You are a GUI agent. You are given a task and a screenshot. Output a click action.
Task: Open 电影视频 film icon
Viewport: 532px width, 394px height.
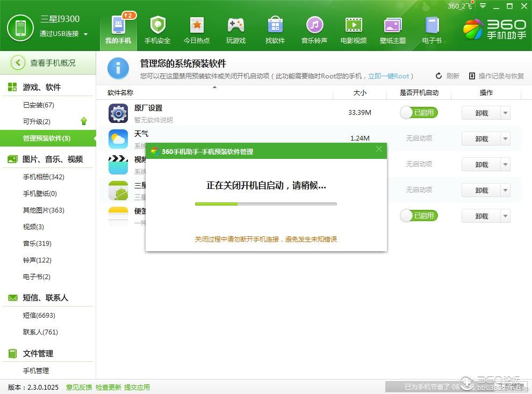(x=354, y=31)
